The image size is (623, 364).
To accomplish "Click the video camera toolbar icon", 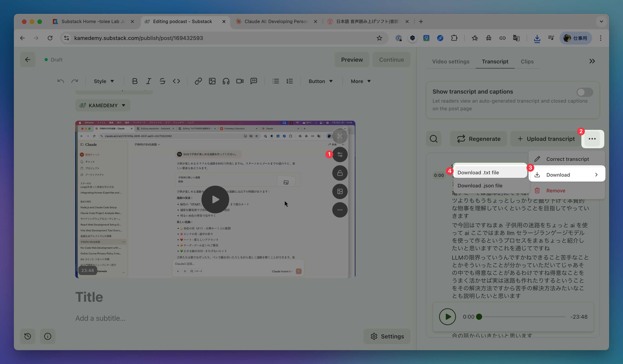I will [240, 81].
